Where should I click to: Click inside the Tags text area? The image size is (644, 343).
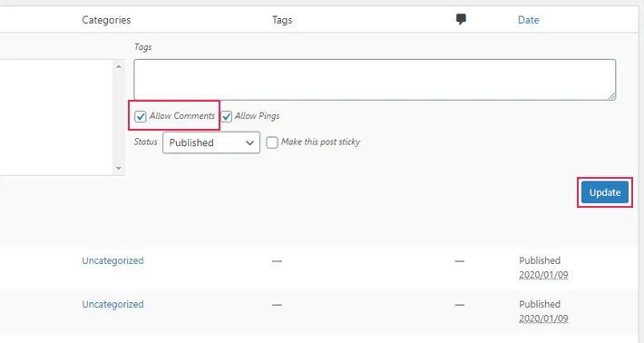(x=375, y=79)
